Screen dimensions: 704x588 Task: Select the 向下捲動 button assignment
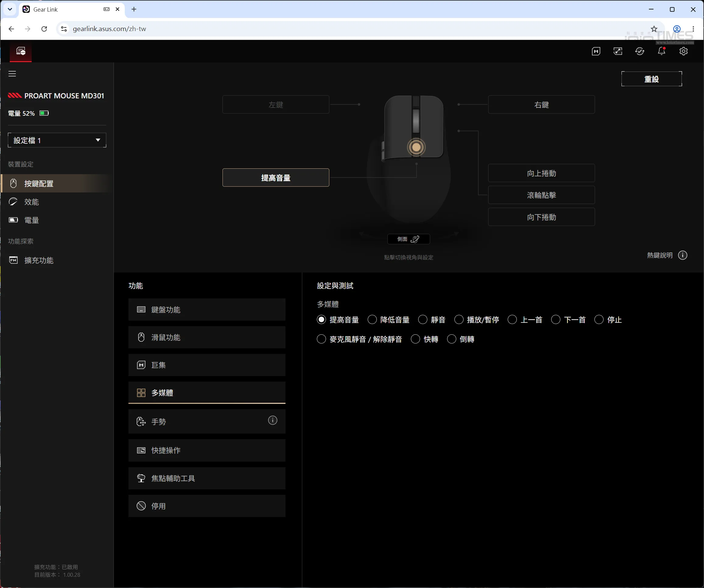point(541,217)
